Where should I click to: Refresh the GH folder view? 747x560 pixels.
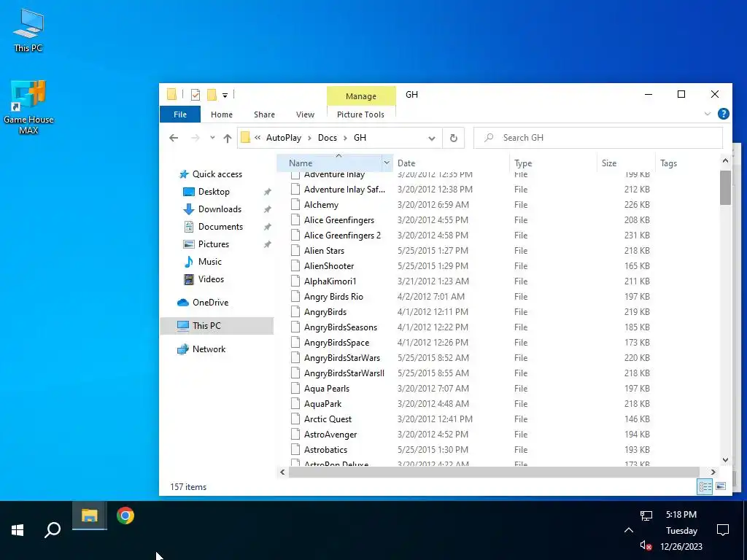(x=454, y=138)
